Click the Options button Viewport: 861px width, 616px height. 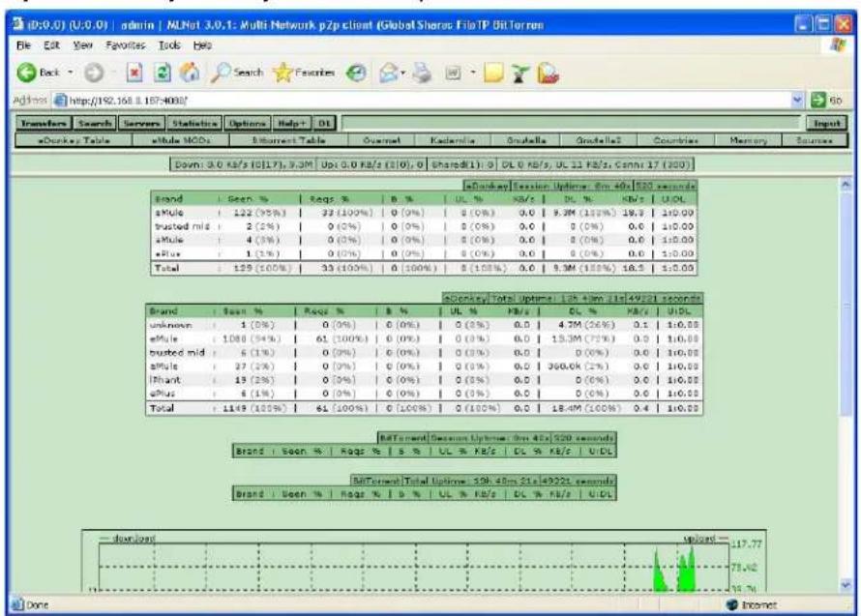pos(247,123)
